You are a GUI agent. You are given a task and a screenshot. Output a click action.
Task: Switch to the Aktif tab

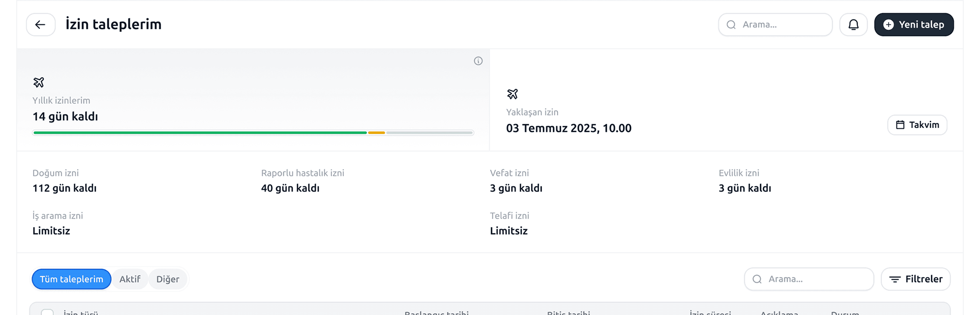(x=130, y=279)
